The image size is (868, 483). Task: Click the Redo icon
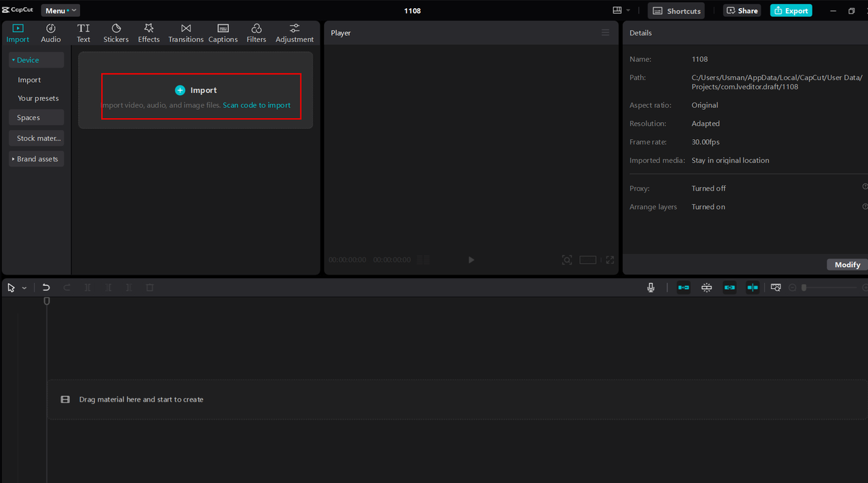(67, 288)
